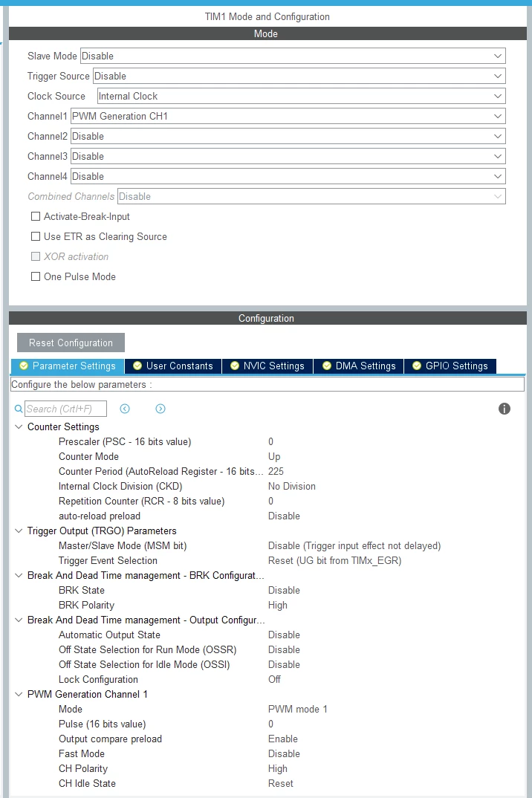This screenshot has height=798, width=532.
Task: Click the Counter Period parameter label
Action: coord(160,471)
